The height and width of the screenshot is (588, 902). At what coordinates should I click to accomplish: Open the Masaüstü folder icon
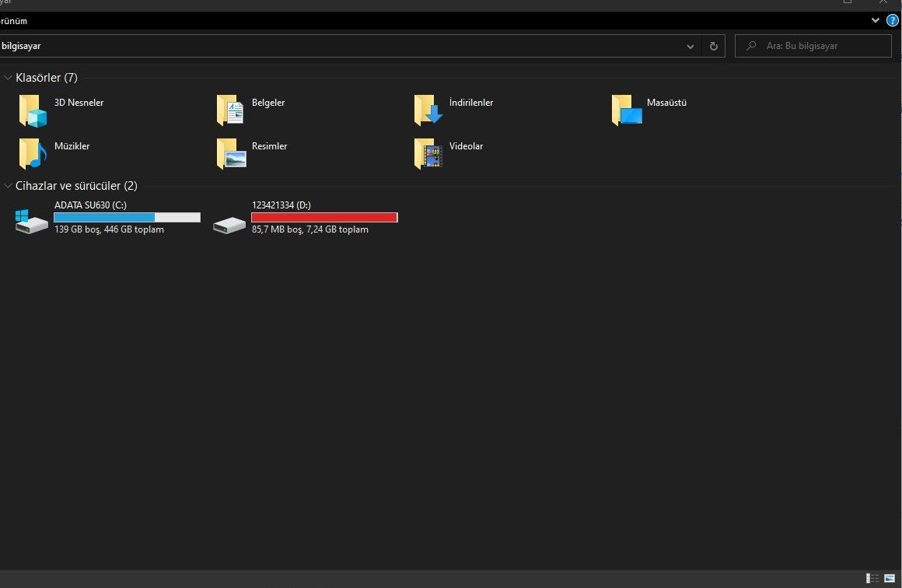point(627,110)
